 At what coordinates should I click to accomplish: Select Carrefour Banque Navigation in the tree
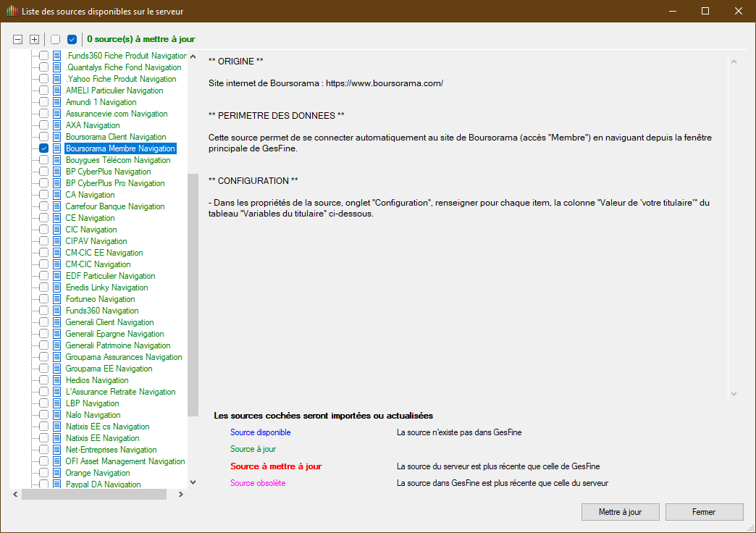pos(115,206)
